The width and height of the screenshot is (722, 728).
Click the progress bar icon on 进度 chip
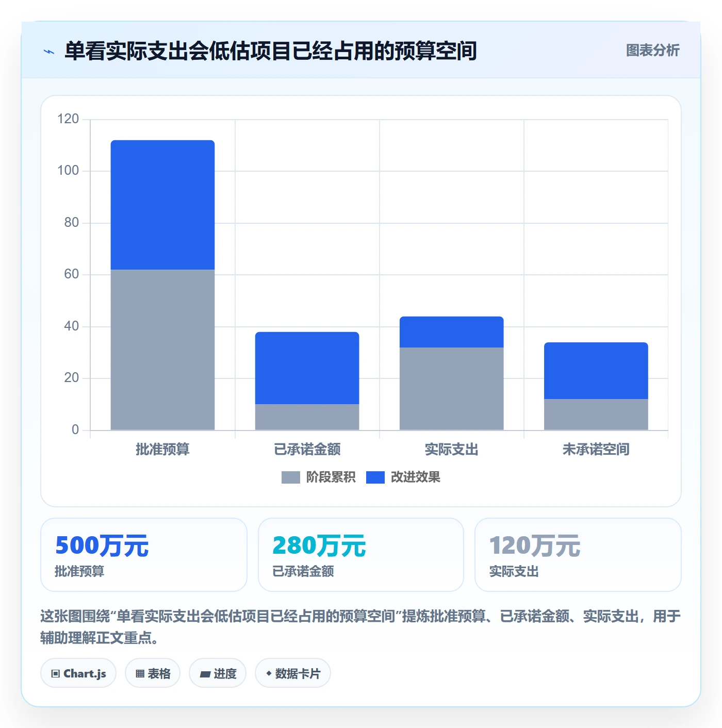tap(205, 674)
